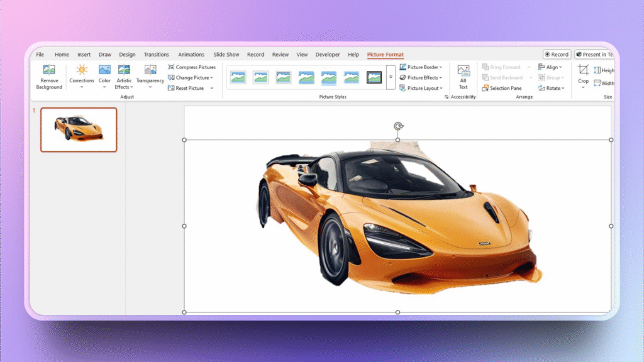644x362 pixels.
Task: Switch to the Transitions tab
Action: tap(157, 55)
